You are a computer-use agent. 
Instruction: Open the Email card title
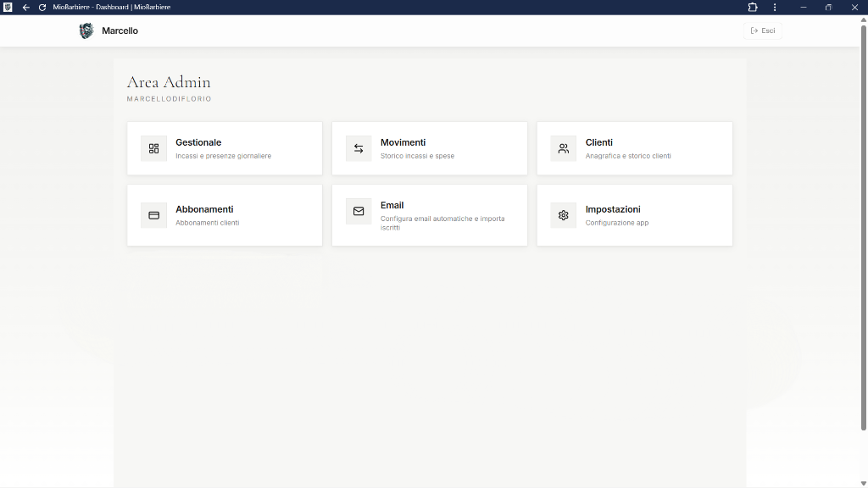(x=392, y=205)
